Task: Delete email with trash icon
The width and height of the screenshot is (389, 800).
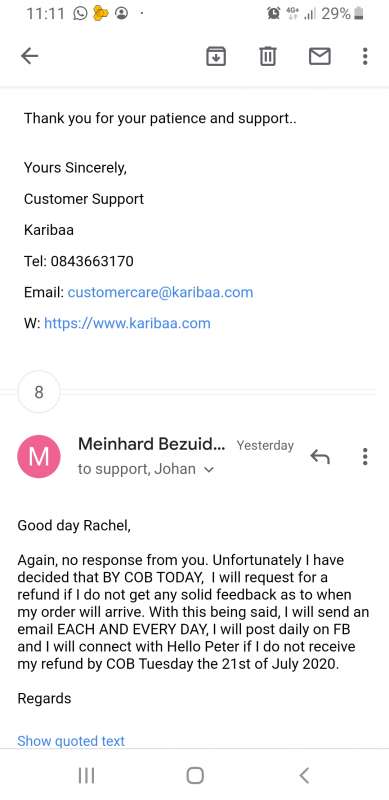Action: pos(268,56)
